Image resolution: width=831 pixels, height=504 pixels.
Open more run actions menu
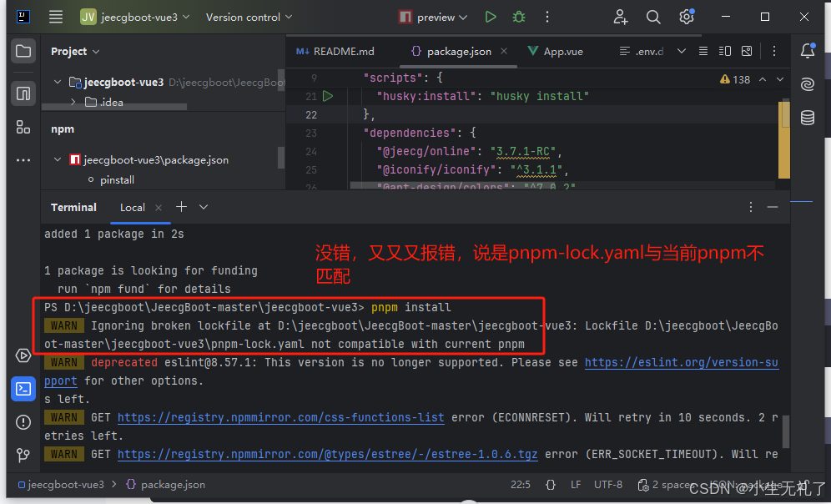[547, 17]
